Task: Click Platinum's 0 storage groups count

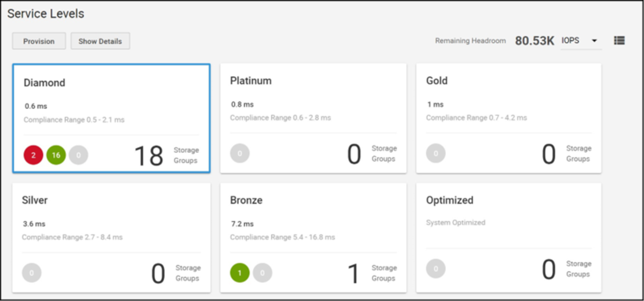Action: point(354,154)
